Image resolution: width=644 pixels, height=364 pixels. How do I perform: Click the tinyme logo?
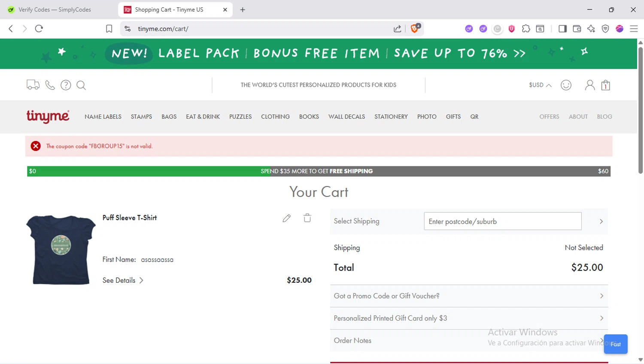48,116
